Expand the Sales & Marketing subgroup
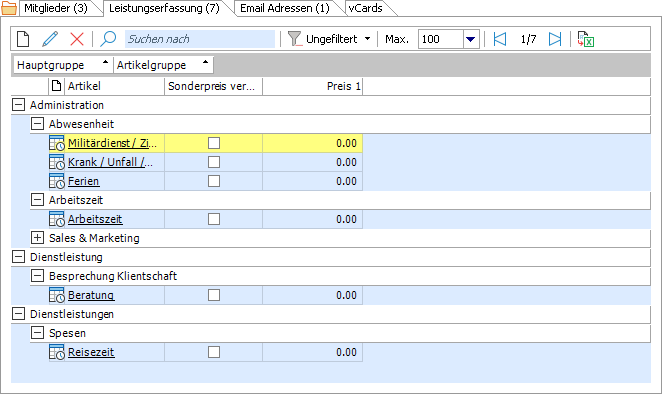Viewport: 663px width, 395px height. (x=38, y=238)
